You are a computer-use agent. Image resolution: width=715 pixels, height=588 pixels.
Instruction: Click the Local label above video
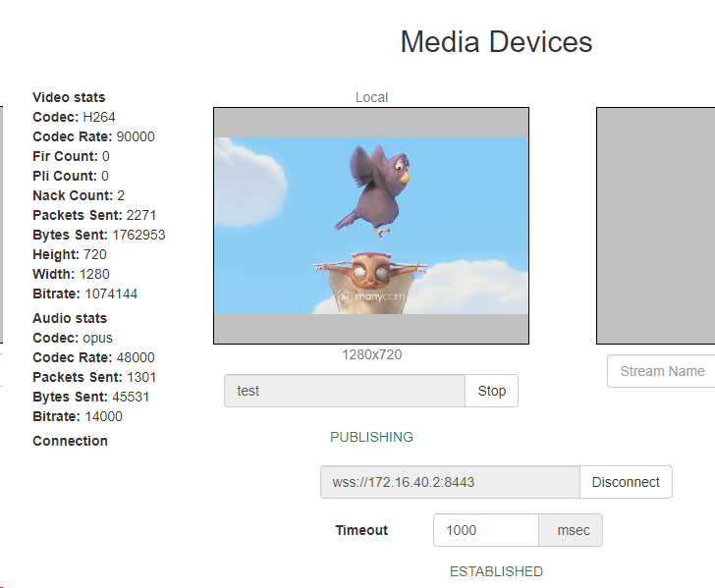pyautogui.click(x=371, y=97)
